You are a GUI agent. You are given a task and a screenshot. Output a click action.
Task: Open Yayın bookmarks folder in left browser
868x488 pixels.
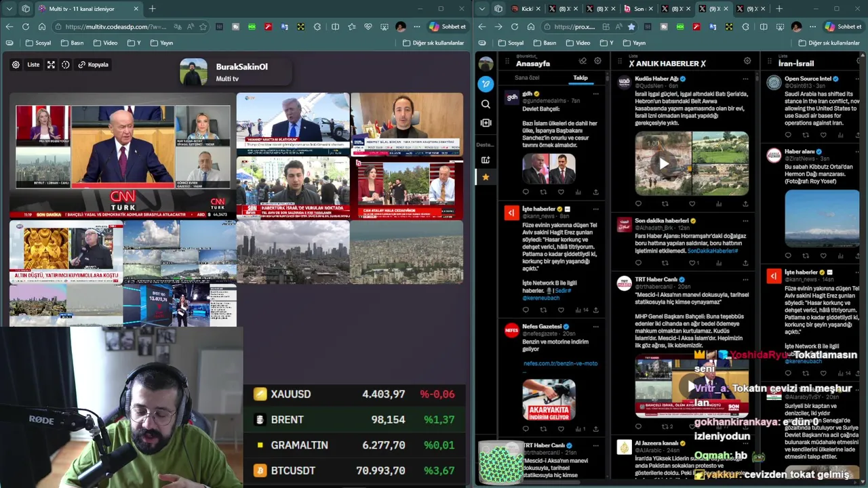point(161,43)
